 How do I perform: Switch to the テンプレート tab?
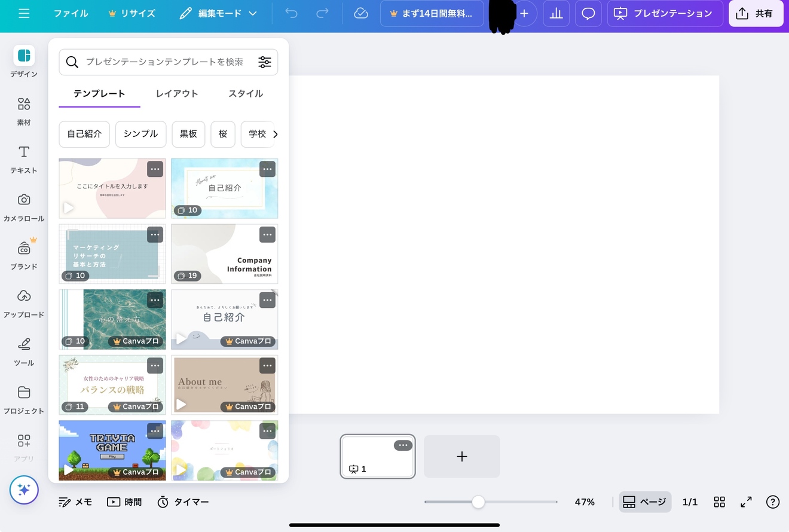click(99, 94)
